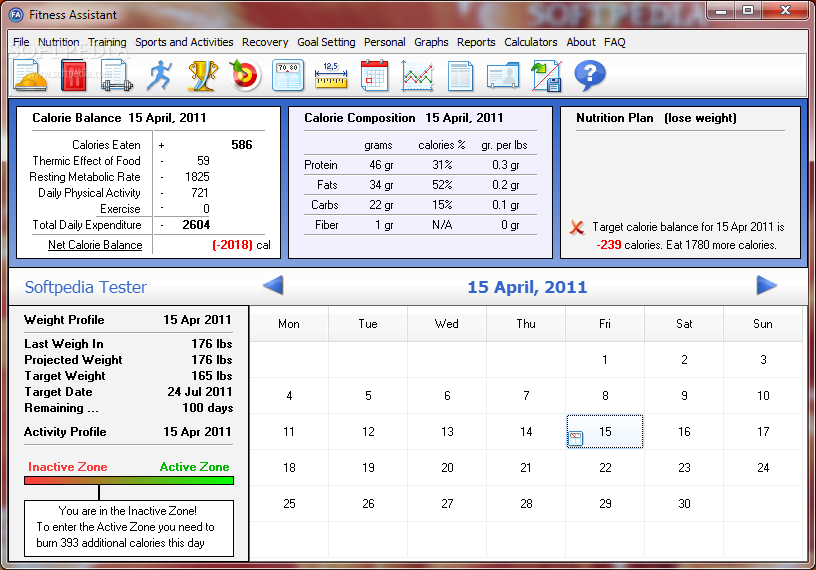Click the personal profile card icon
The width and height of the screenshot is (816, 570).
tap(503, 76)
